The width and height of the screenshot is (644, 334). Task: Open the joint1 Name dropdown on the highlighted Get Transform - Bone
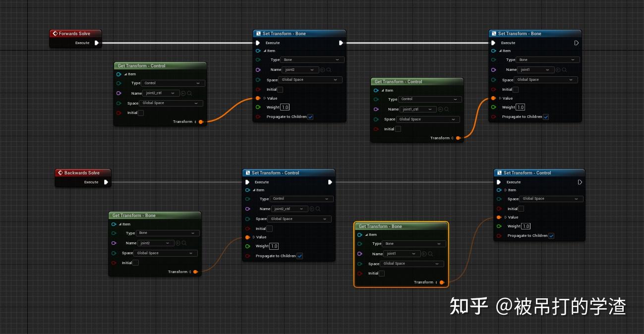click(402, 254)
